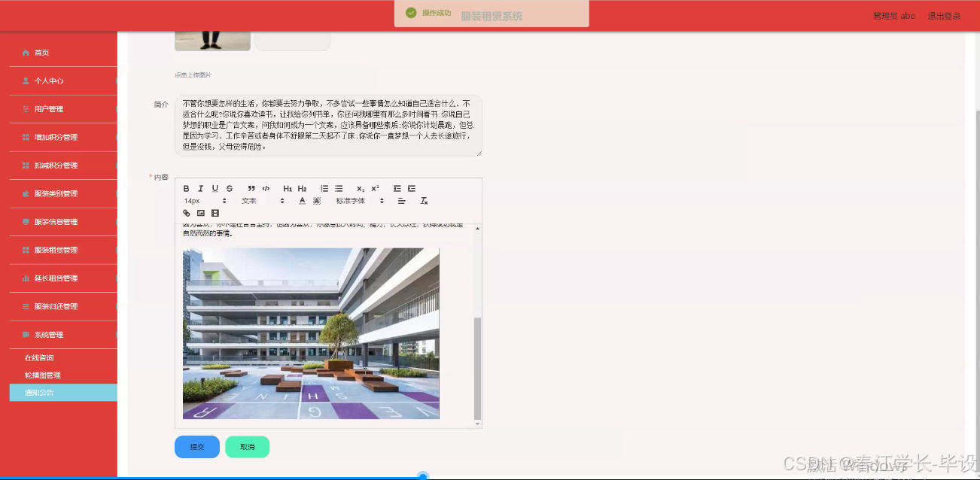The height and width of the screenshot is (480, 980).
Task: Toggle italic formatting in editor
Action: click(x=200, y=189)
